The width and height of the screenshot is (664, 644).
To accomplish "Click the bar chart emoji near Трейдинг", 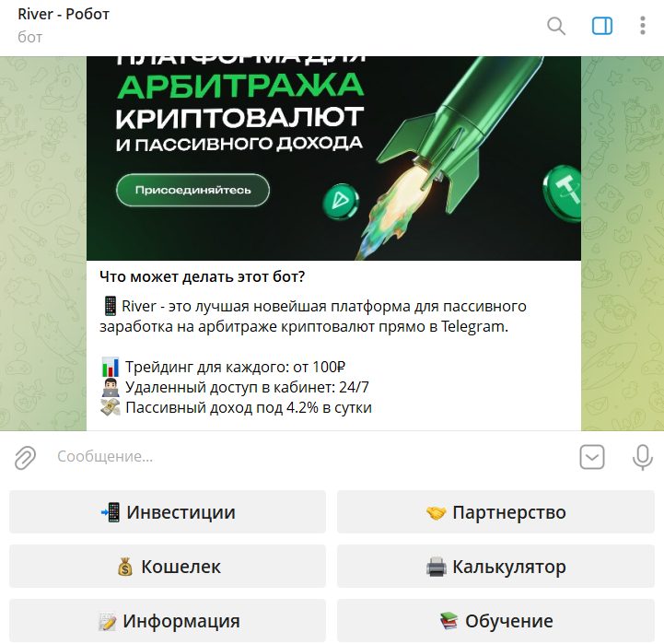I will click(111, 367).
